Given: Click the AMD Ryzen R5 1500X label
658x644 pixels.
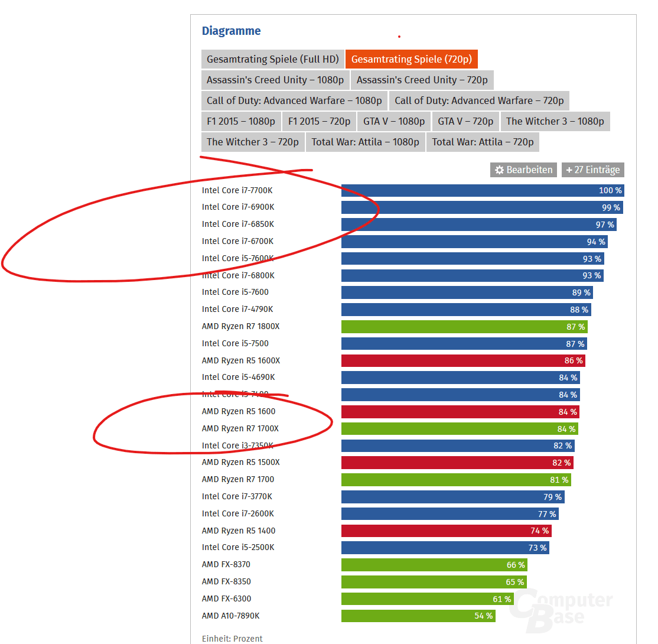Looking at the screenshot, I should click(x=240, y=462).
